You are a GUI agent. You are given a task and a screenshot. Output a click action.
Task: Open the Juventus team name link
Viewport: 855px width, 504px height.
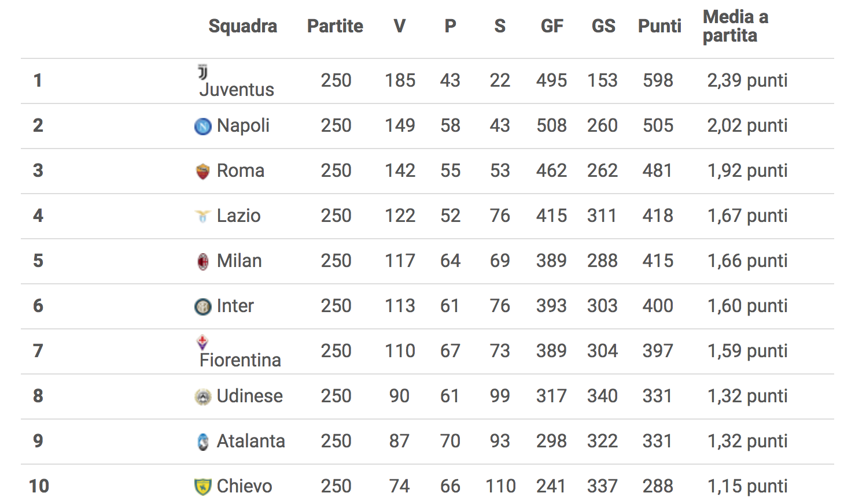[237, 90]
